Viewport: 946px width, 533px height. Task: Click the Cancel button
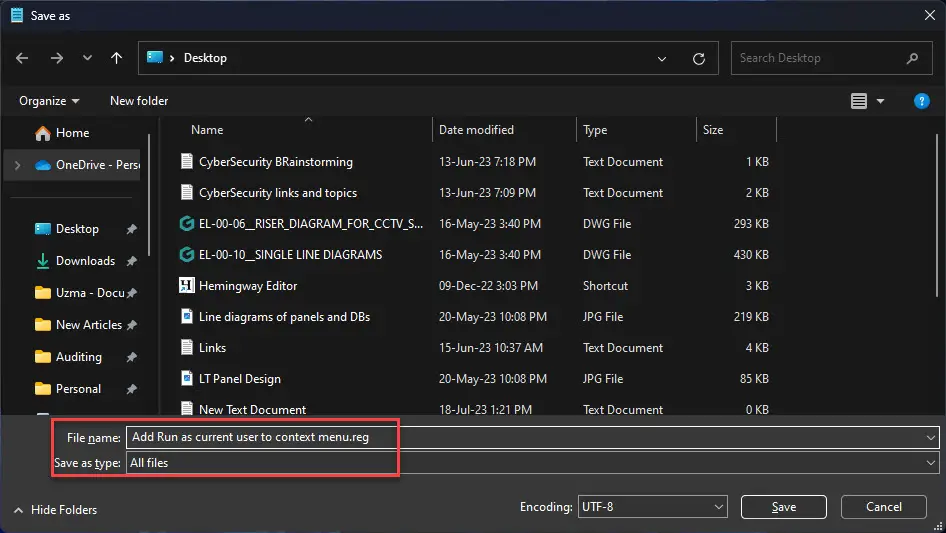point(883,507)
